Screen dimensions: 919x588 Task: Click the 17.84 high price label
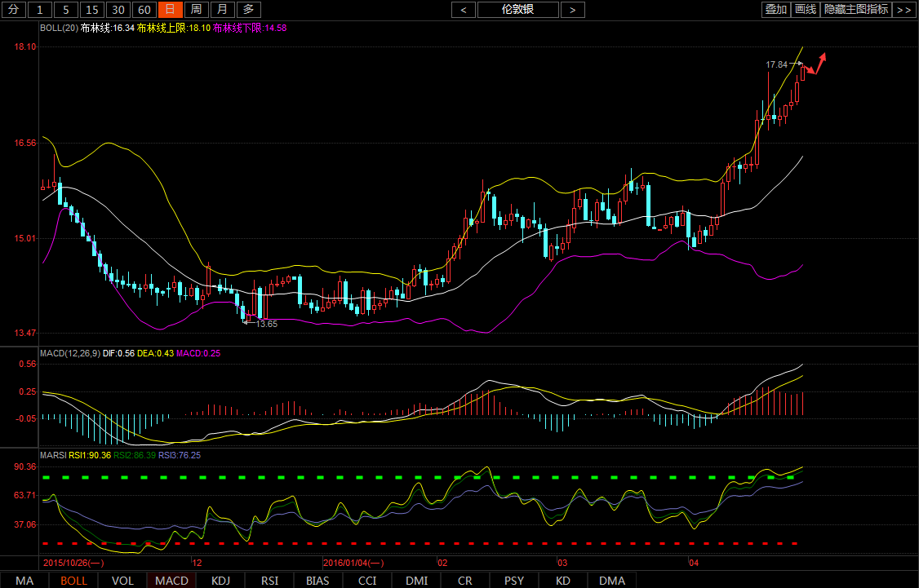(776, 64)
